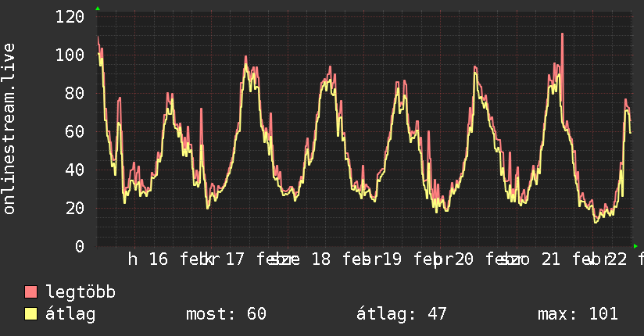The image size is (644, 336).
Task: Click the 0 y-axis label
Action: click(x=79, y=246)
